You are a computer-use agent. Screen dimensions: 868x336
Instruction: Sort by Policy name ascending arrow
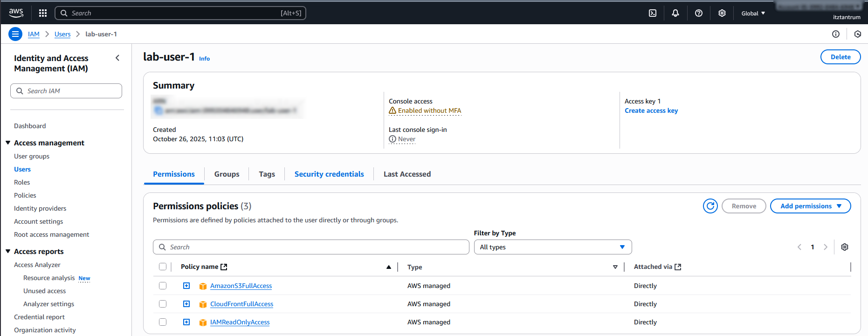click(x=389, y=267)
